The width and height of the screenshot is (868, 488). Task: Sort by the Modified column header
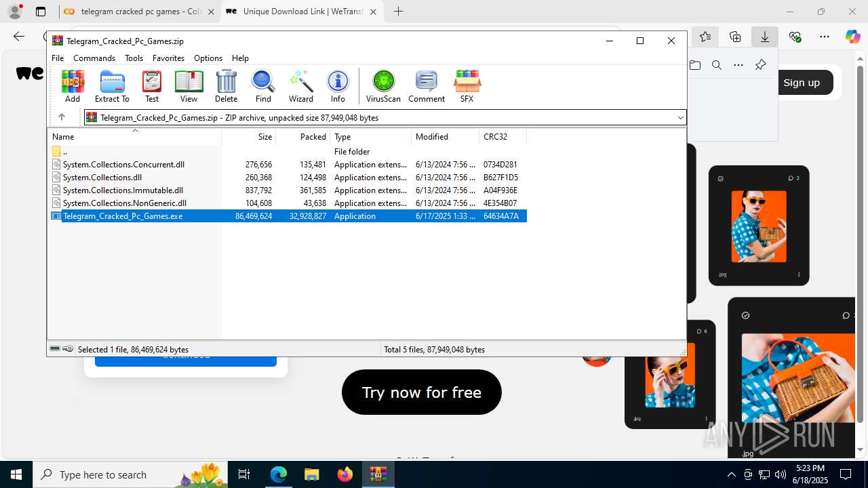(x=446, y=137)
